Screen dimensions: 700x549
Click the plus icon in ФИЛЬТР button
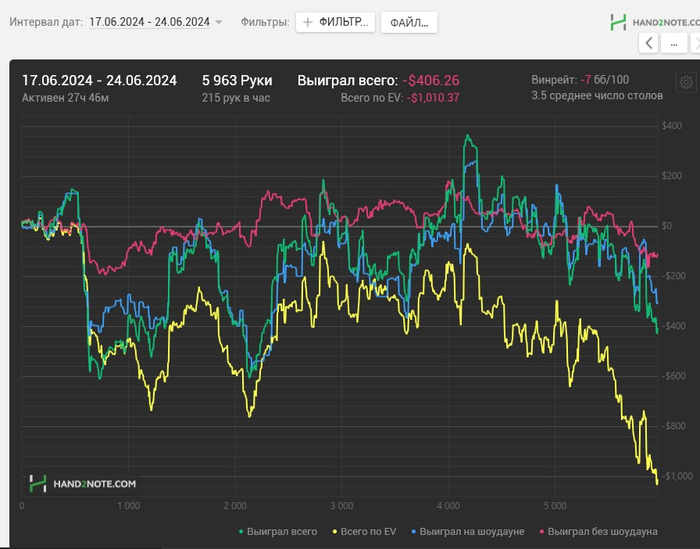pyautogui.click(x=308, y=22)
